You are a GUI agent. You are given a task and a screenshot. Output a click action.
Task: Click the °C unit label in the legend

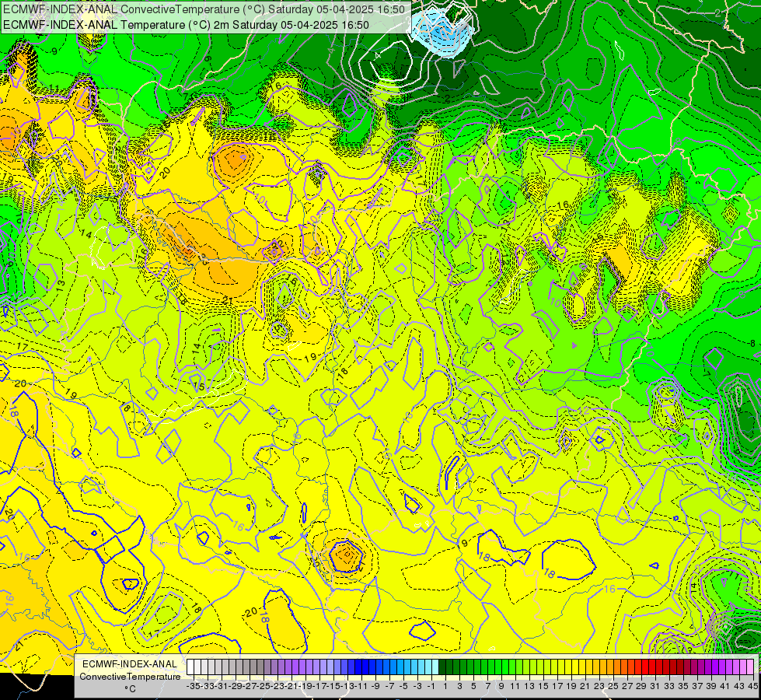point(130,688)
